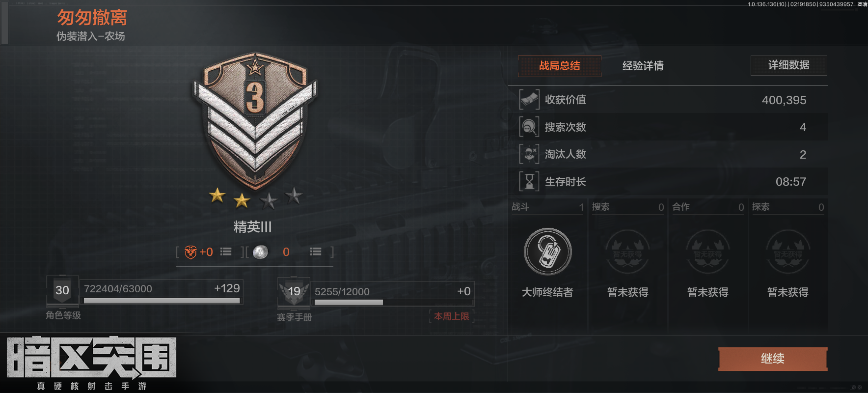Image resolution: width=868 pixels, height=393 pixels.
Task: Click the 淘汰人数 skull target icon
Action: 529,154
